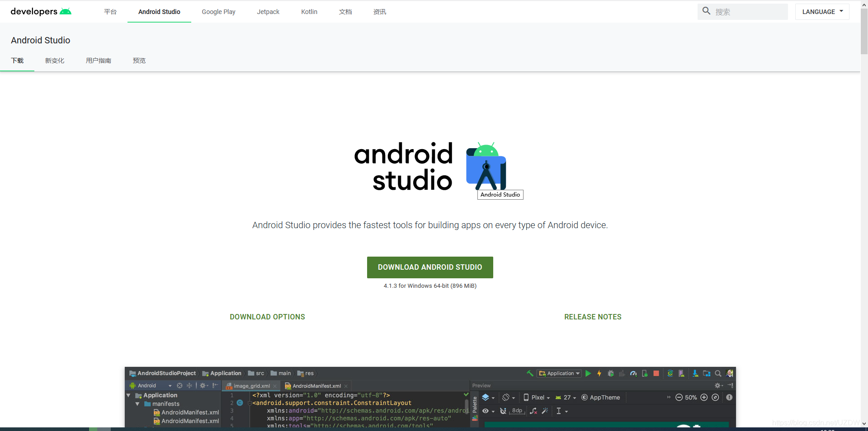This screenshot has height=431, width=868.
Task: Click DOWNLOAD ANDROID STUDIO button
Action: click(x=430, y=267)
